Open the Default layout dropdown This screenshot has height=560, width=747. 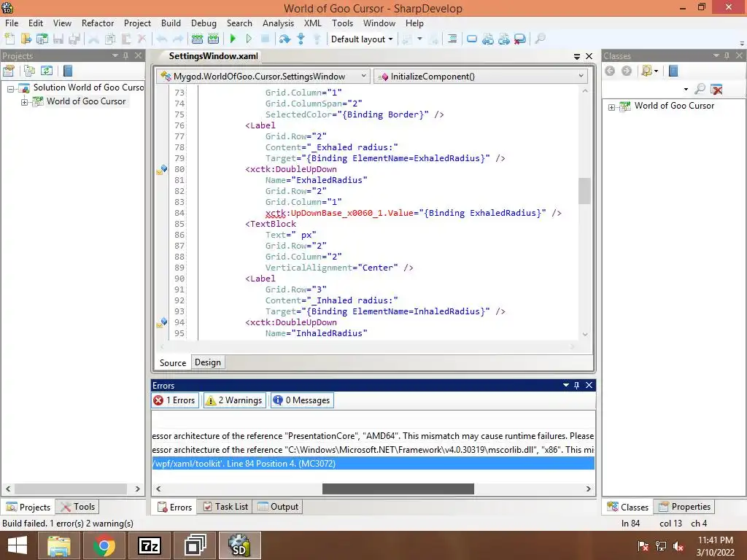[x=362, y=39]
